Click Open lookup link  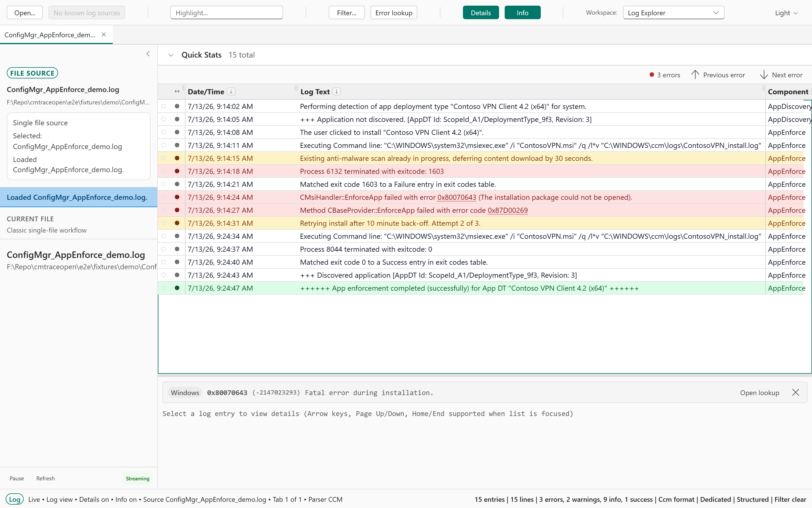759,392
